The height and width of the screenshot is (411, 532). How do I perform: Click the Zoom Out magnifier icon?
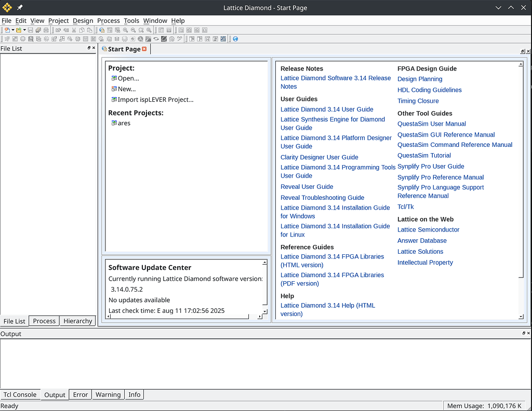pyautogui.click(x=134, y=30)
